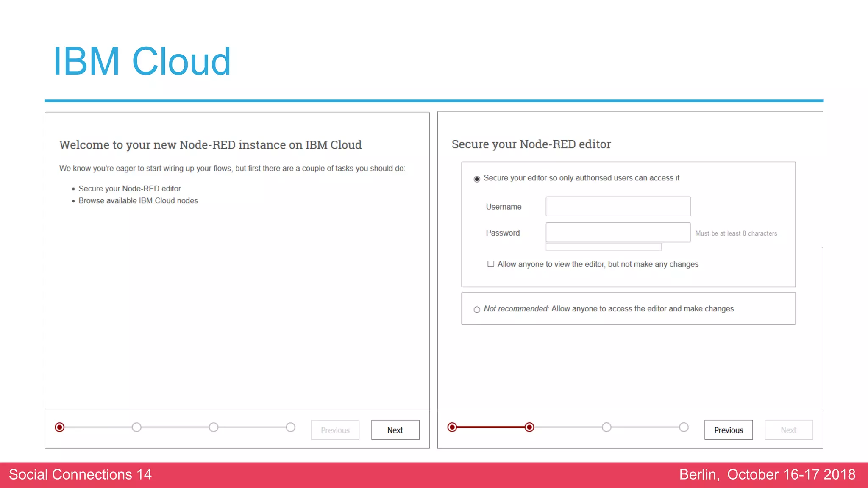
Task: Click Next in the Welcome panel
Action: click(x=395, y=430)
